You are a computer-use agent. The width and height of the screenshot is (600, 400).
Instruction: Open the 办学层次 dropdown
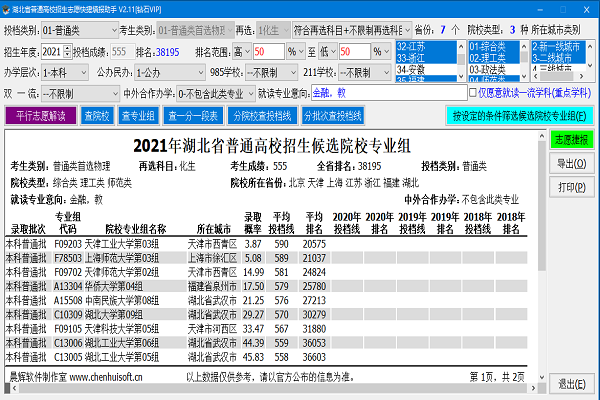click(65, 73)
